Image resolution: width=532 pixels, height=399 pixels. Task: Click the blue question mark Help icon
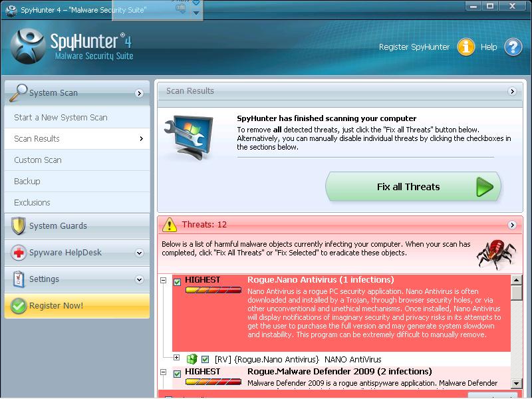point(513,47)
